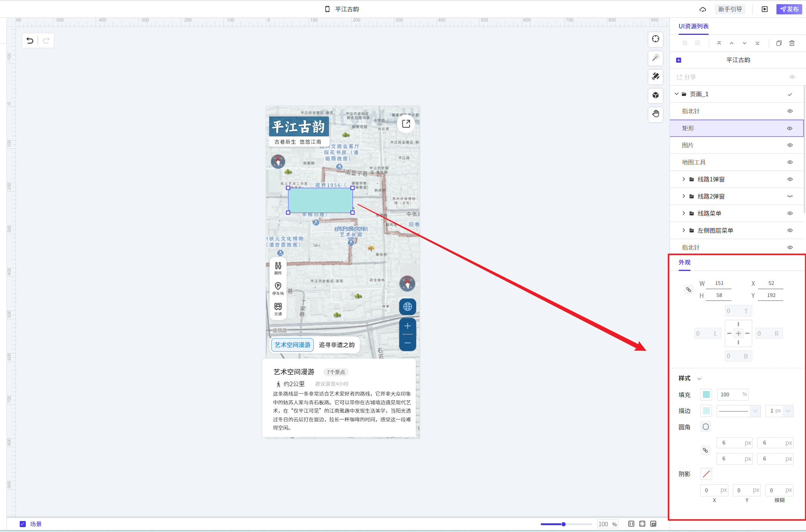Image resolution: width=806 pixels, height=532 pixels.
Task: Select the hand pan tool
Action: tap(656, 114)
